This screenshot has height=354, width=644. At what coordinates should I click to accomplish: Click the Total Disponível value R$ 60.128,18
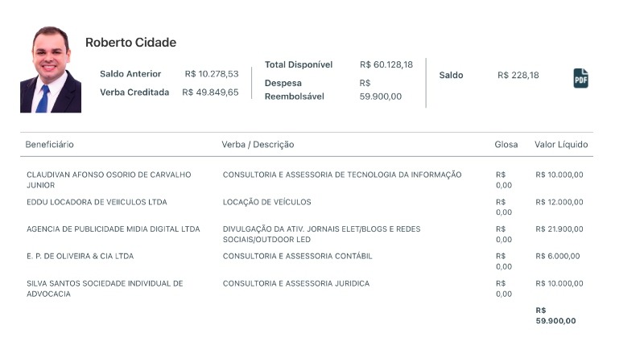tap(386, 64)
